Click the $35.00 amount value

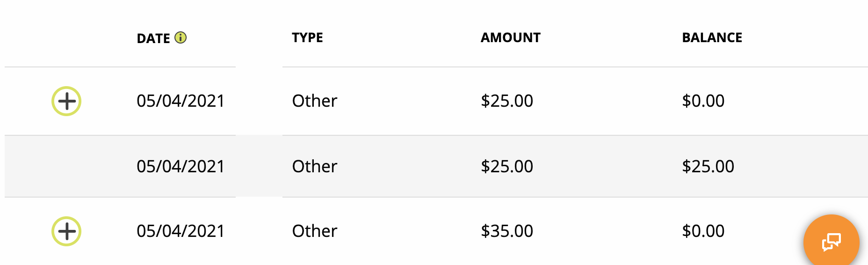coord(507,231)
